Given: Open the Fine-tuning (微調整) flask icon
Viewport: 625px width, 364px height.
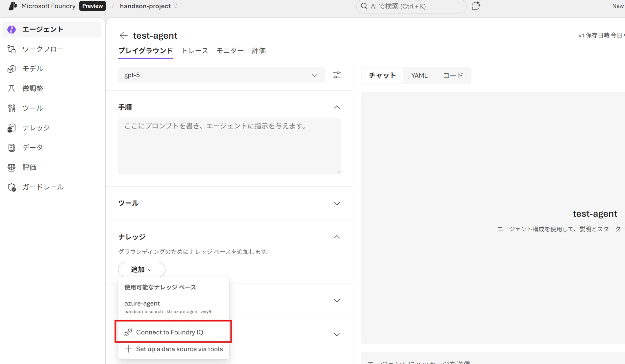Looking at the screenshot, I should (x=12, y=89).
